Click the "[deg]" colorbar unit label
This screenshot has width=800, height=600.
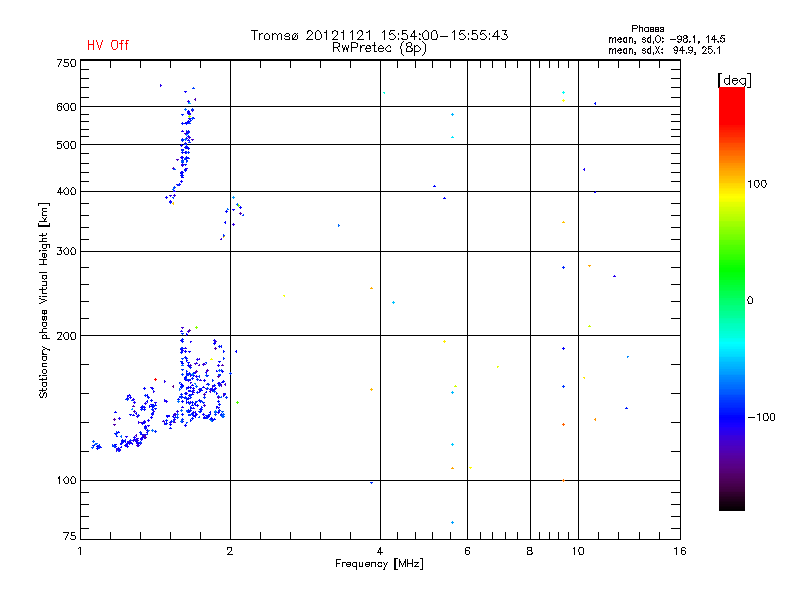[x=734, y=80]
